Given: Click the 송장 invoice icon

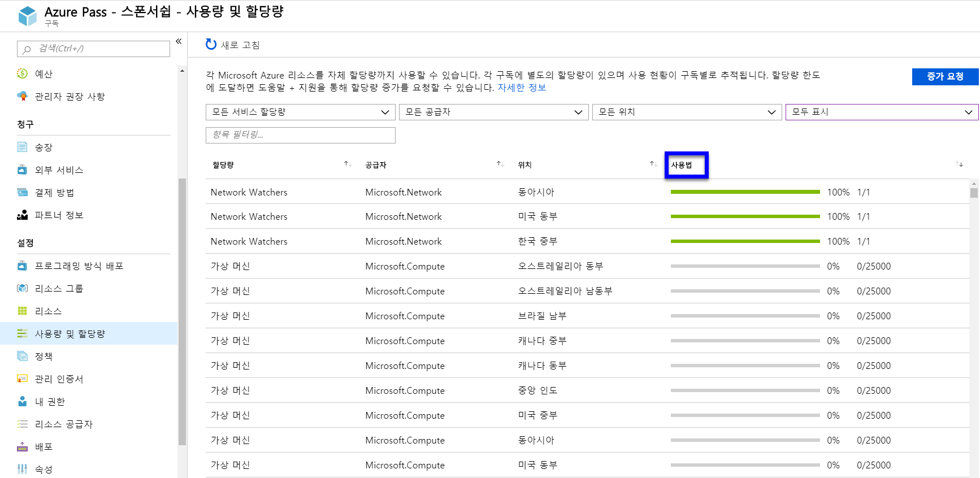Looking at the screenshot, I should click(x=22, y=147).
